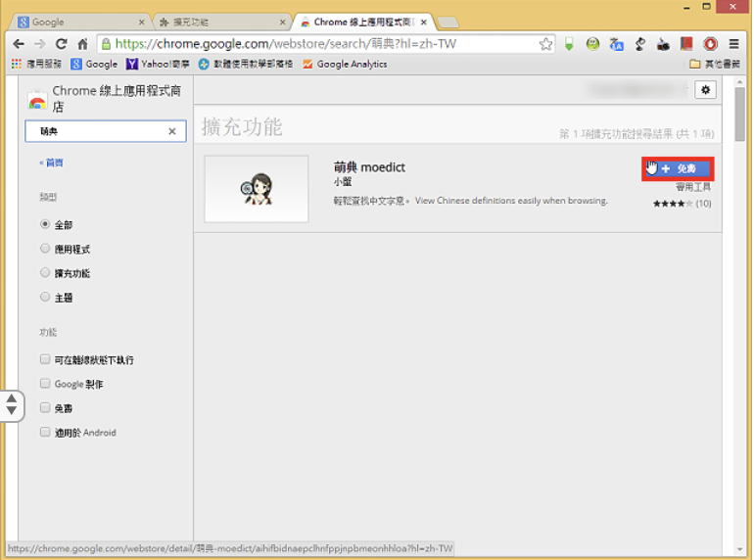Click the blue + 免費 install button
754x560 pixels.
click(x=678, y=168)
